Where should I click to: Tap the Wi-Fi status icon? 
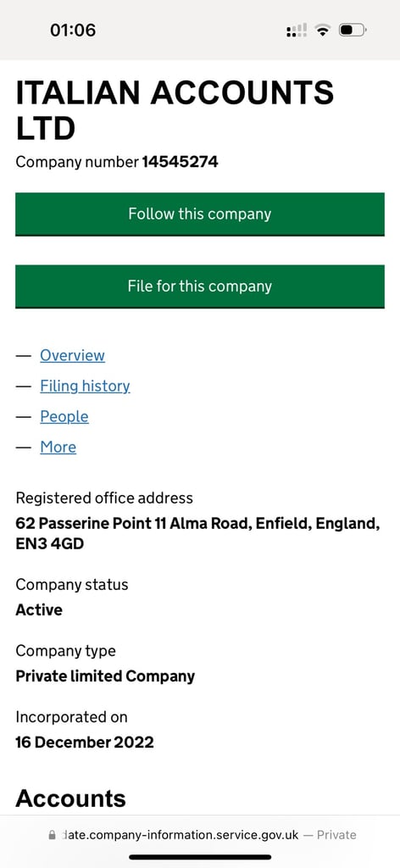321,31
